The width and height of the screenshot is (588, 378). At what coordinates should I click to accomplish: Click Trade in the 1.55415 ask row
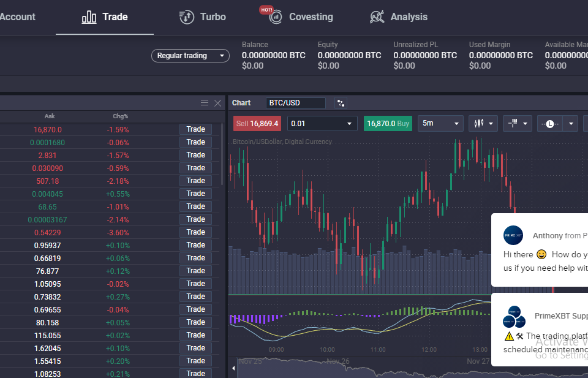pyautogui.click(x=196, y=361)
